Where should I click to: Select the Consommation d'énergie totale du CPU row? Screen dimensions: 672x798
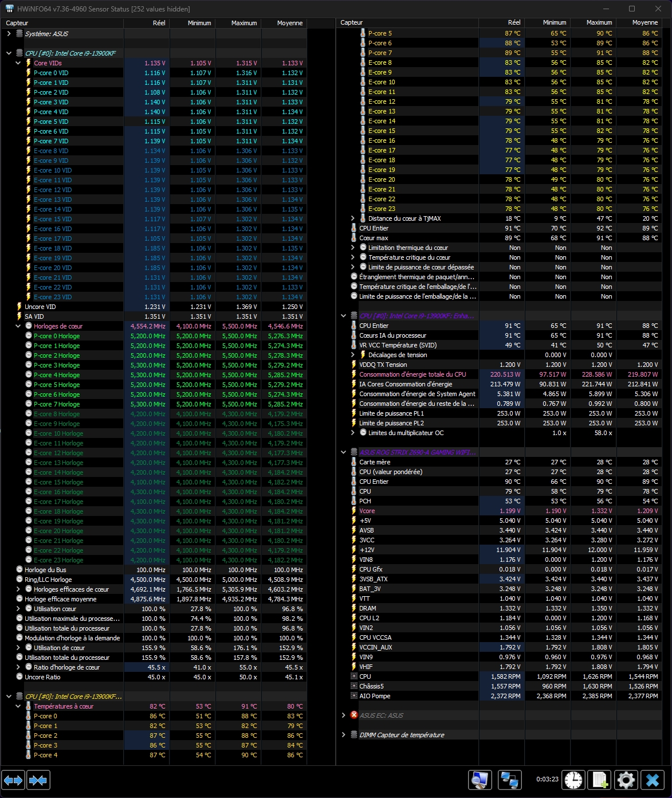pos(412,374)
